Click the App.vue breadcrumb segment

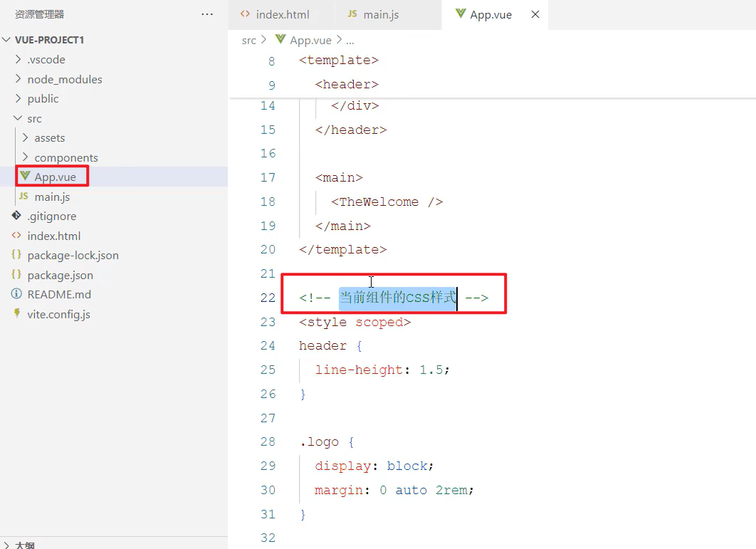[x=310, y=41]
